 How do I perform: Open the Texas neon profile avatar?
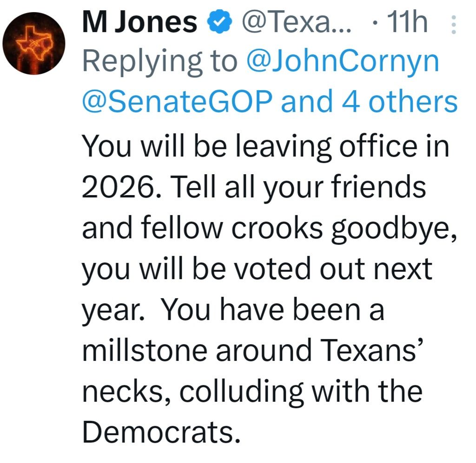[x=34, y=43]
